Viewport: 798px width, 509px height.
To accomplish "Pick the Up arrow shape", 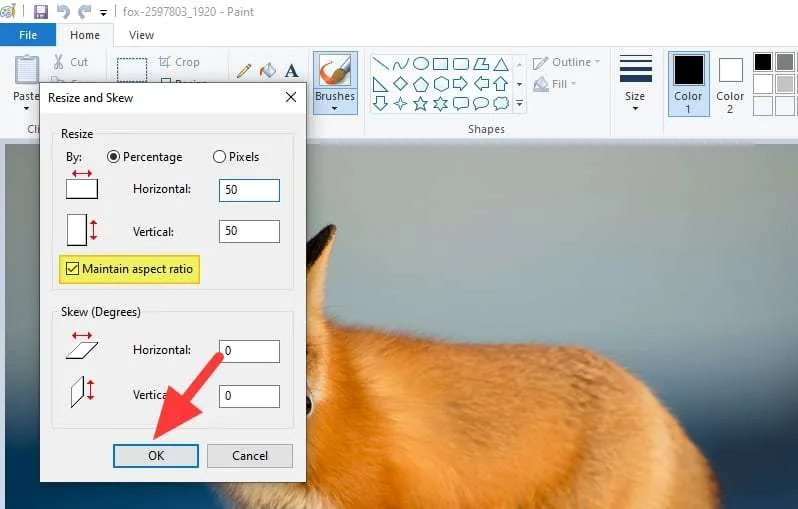I will tap(501, 83).
